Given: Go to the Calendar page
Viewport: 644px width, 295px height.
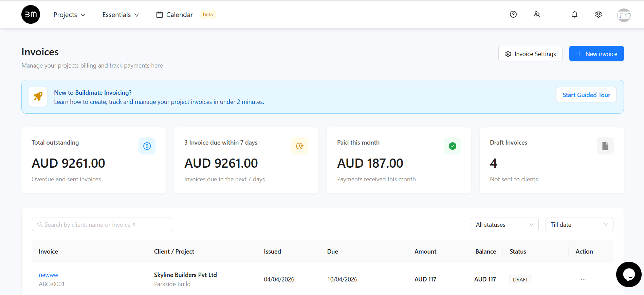Looking at the screenshot, I should click(179, 15).
